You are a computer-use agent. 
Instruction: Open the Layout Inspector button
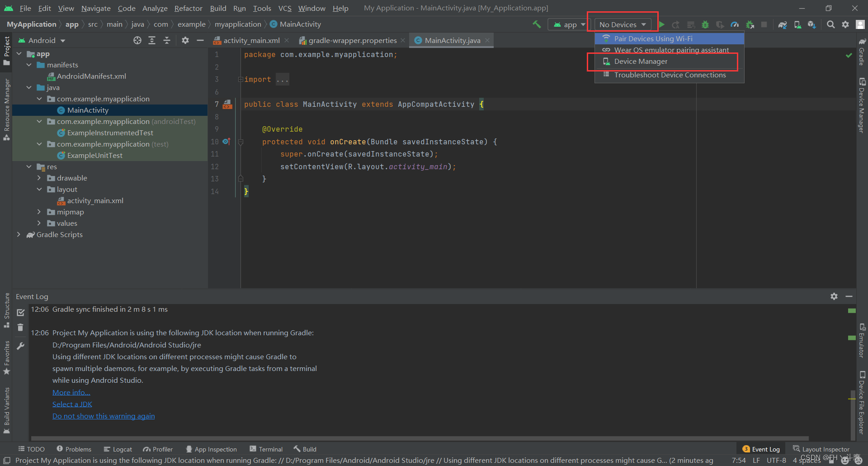pyautogui.click(x=821, y=449)
